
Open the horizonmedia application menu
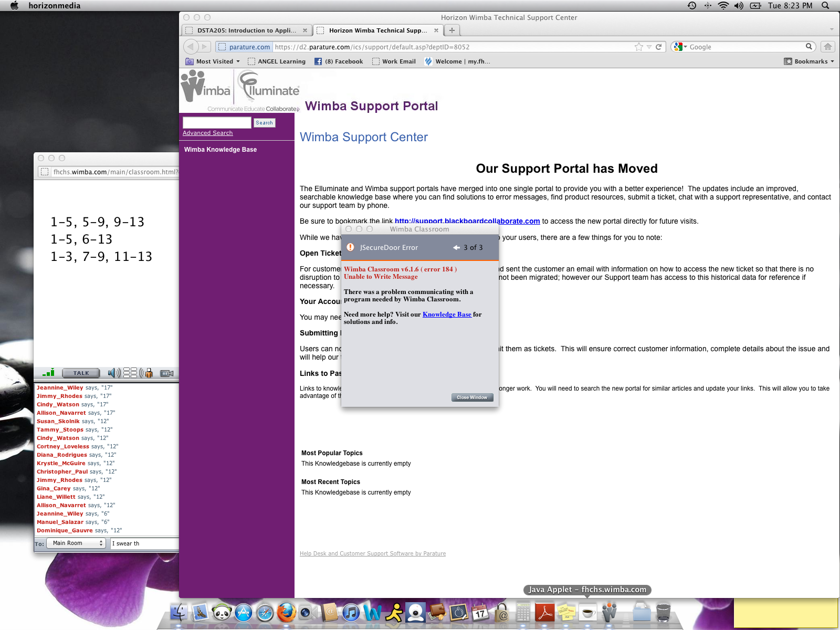pyautogui.click(x=55, y=6)
